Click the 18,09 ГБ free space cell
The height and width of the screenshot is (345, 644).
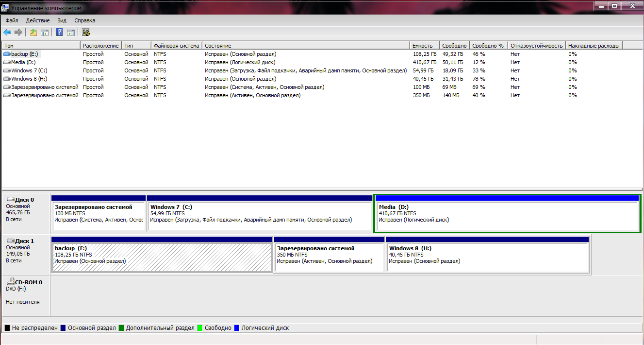(453, 70)
